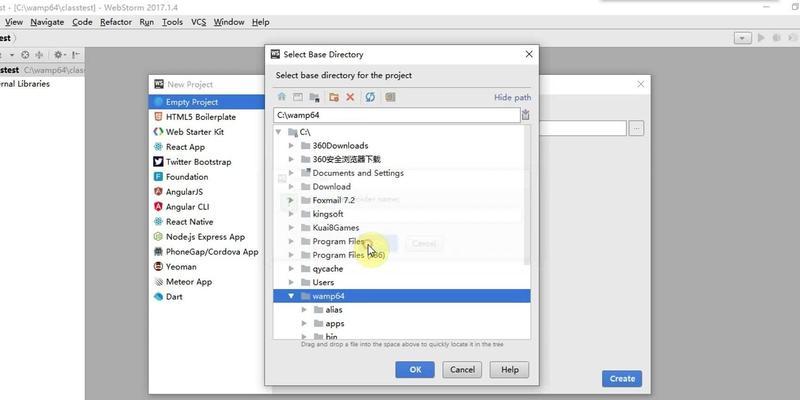Viewport: 800px width, 400px height.
Task: Click the C:\wamp64 path input field
Action: point(397,115)
